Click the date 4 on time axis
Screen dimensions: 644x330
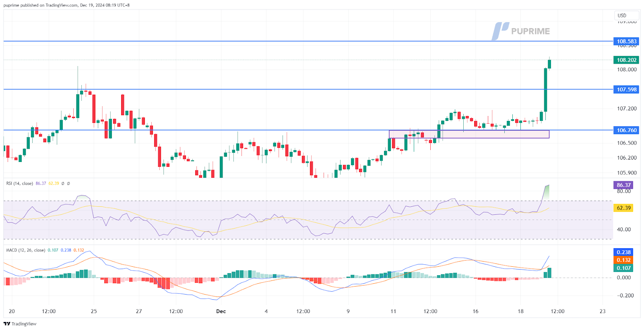coord(266,311)
